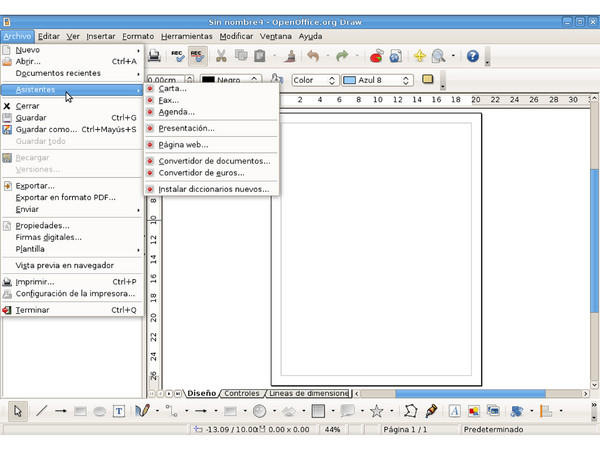The height and width of the screenshot is (450, 600).
Task: Run the spellcheck icon
Action: 177,56
